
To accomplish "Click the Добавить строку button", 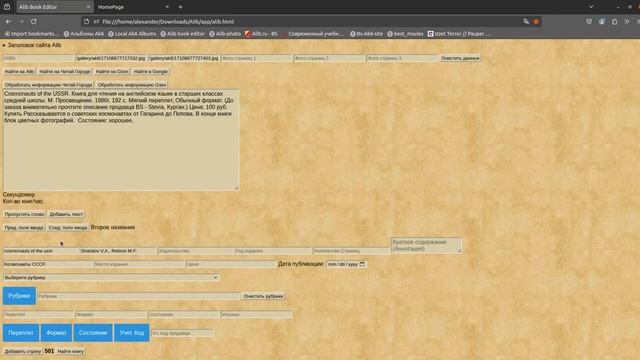I will pyautogui.click(x=23, y=351).
